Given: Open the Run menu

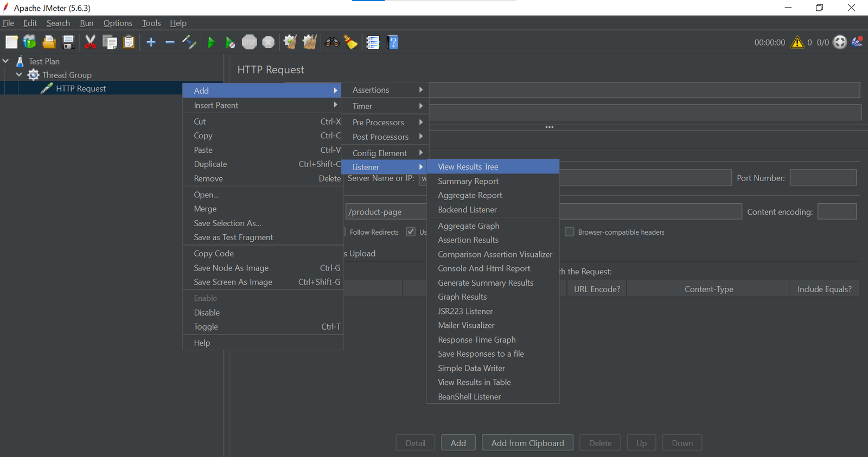Looking at the screenshot, I should click(87, 23).
